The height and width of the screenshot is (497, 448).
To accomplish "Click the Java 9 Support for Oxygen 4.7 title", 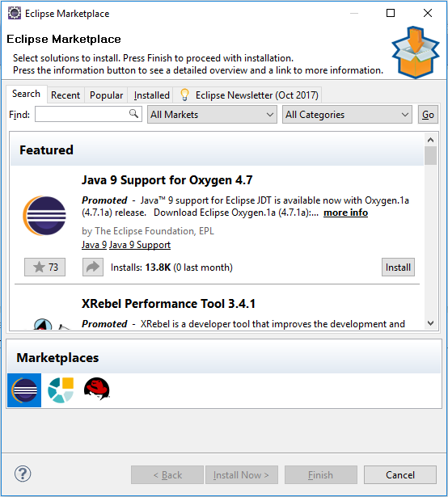I will click(x=167, y=180).
